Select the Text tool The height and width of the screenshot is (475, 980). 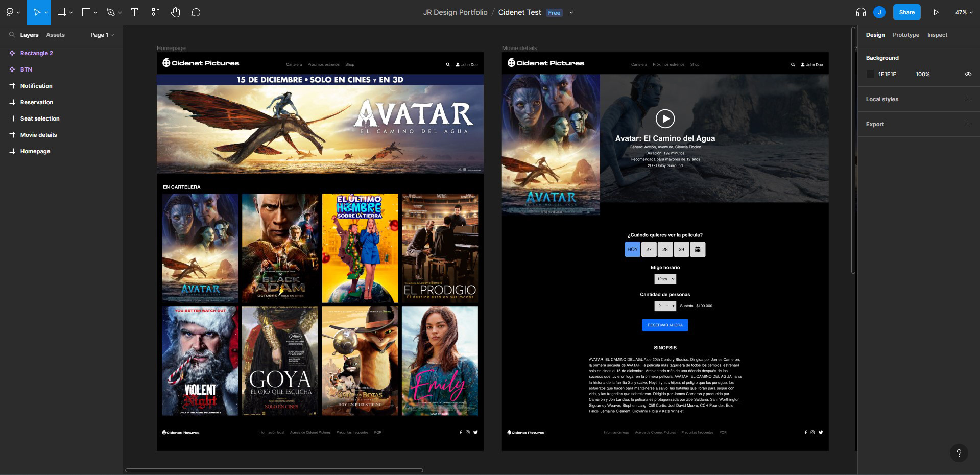pyautogui.click(x=135, y=12)
